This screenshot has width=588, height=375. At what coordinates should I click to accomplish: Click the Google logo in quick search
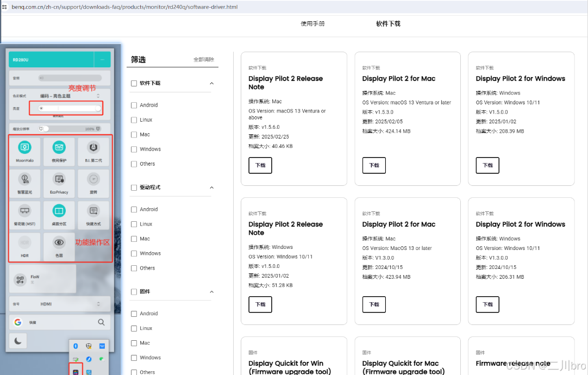point(17,322)
